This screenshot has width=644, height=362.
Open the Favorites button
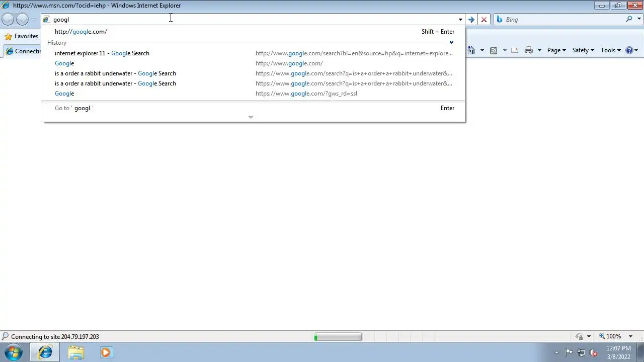pos(21,36)
